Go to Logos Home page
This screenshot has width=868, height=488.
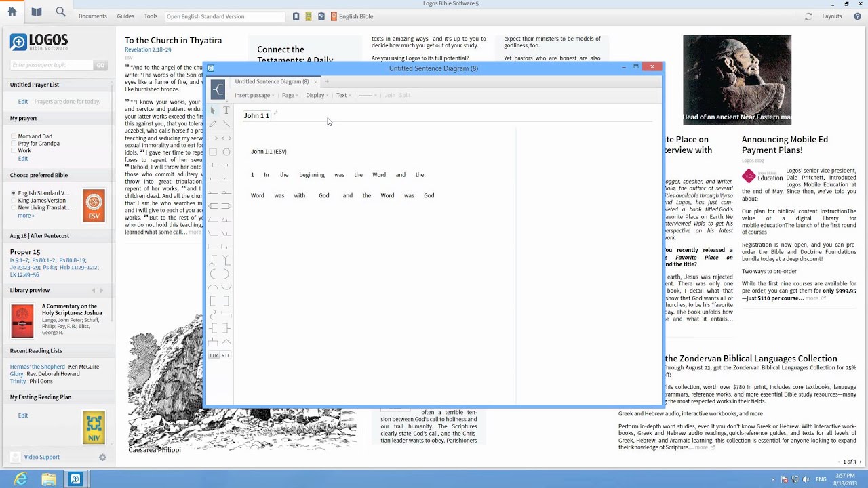click(12, 12)
